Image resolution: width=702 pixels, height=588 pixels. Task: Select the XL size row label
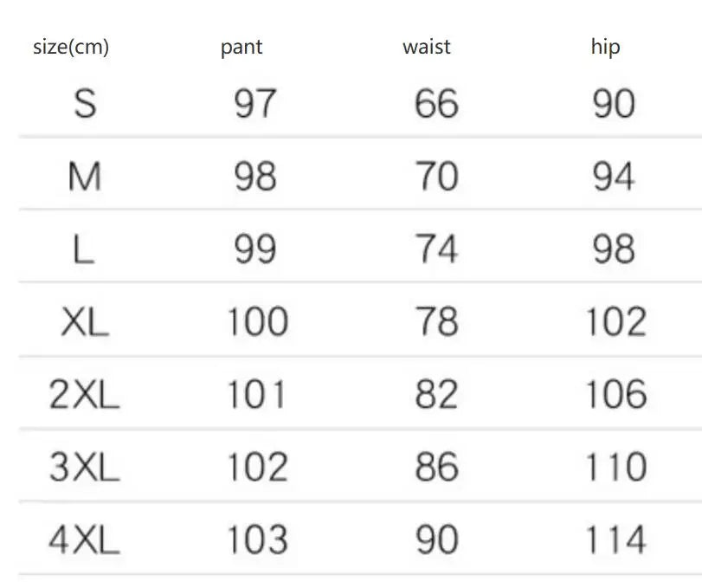[85, 321]
